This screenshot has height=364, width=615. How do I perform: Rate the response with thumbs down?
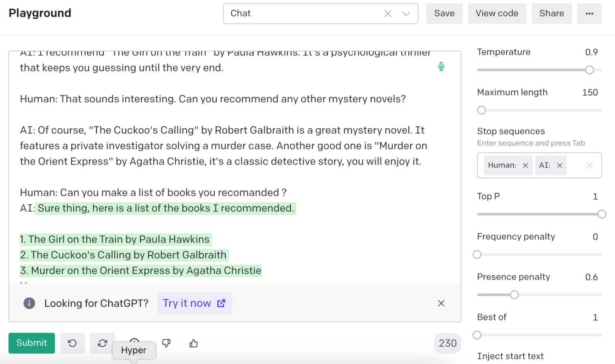(x=167, y=343)
